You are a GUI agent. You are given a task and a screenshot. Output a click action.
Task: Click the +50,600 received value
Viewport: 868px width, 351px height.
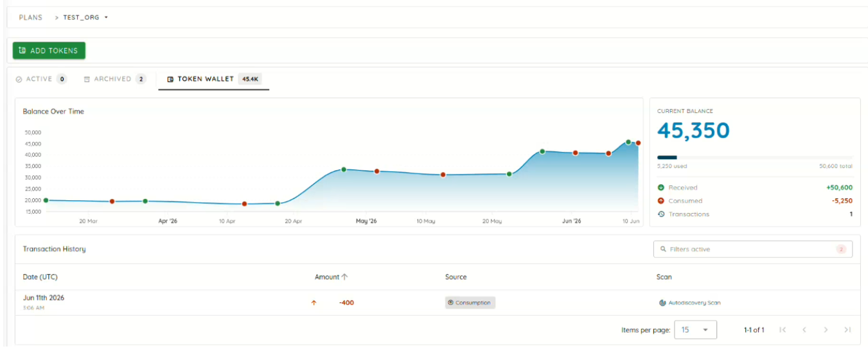(x=839, y=187)
